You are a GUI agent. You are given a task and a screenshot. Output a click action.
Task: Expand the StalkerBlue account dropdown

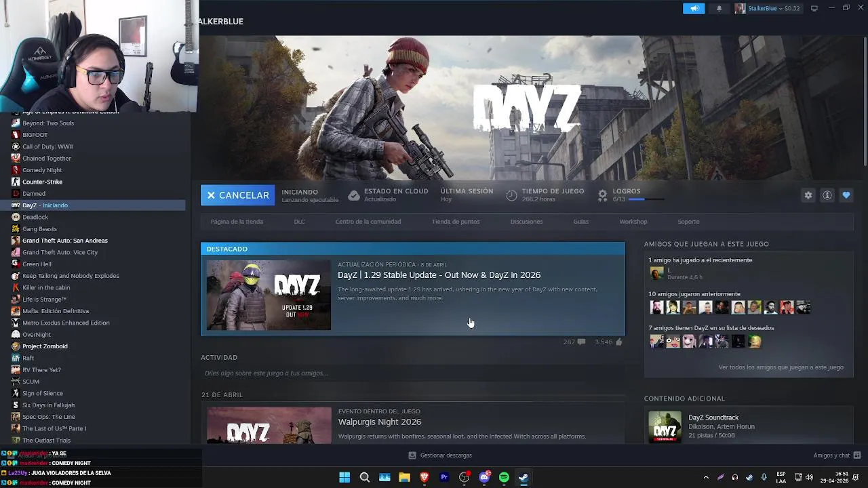click(x=768, y=8)
